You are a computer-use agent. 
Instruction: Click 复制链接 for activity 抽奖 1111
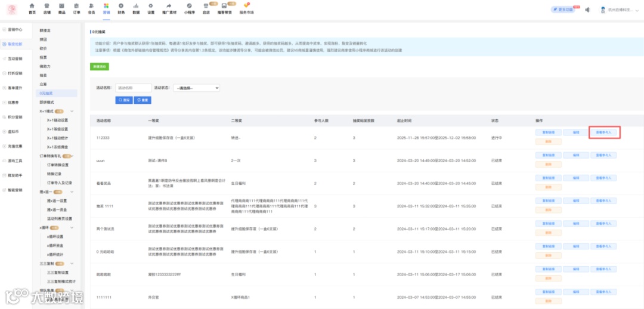[549, 200]
